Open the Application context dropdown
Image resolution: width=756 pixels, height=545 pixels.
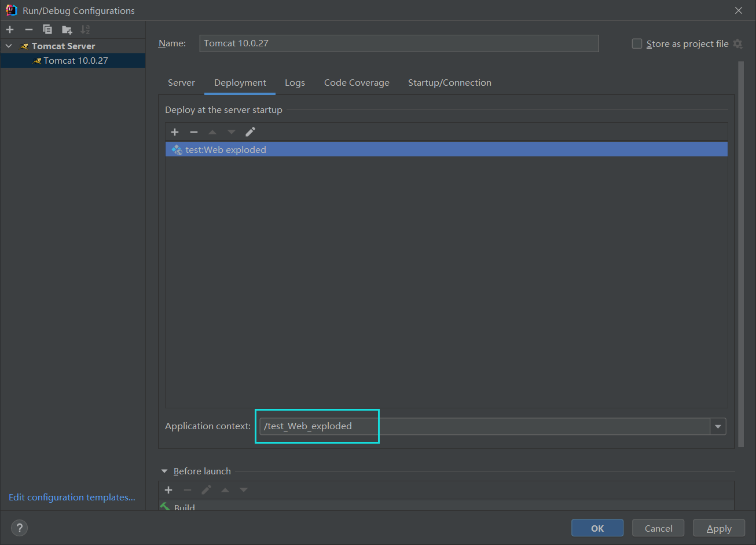point(718,426)
